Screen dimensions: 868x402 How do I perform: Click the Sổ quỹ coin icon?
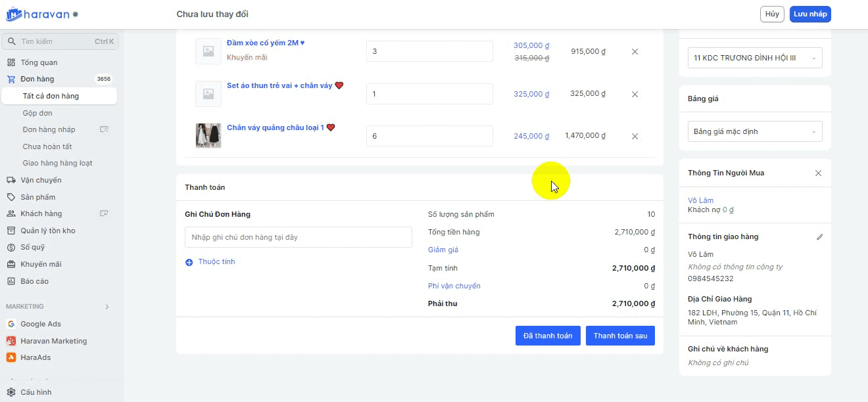point(11,248)
